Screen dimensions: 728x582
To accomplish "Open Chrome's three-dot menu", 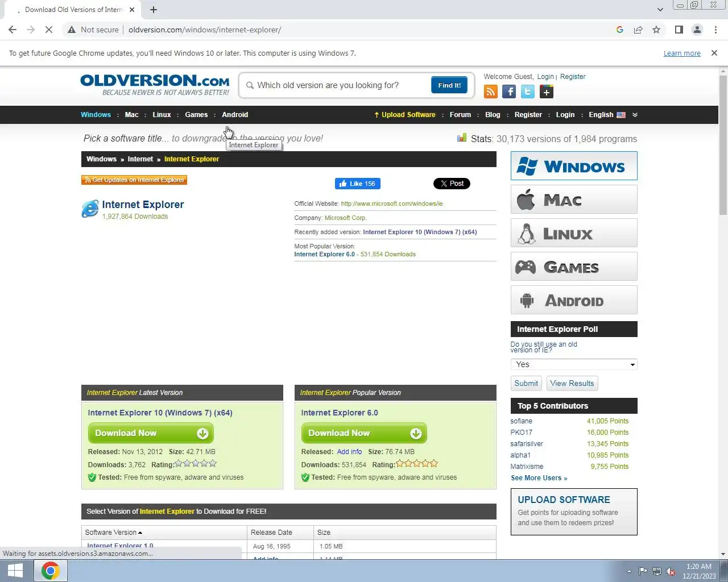I will [715, 30].
